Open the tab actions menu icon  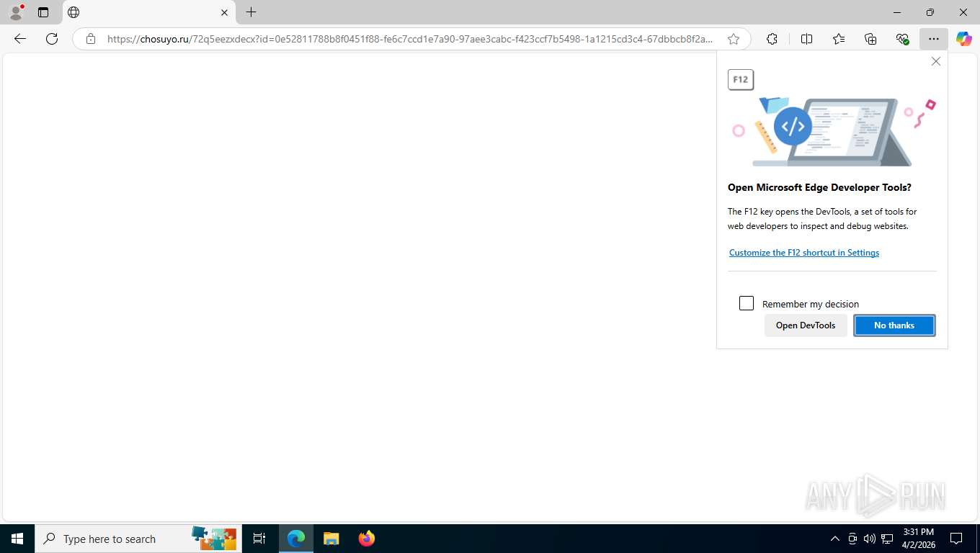43,12
